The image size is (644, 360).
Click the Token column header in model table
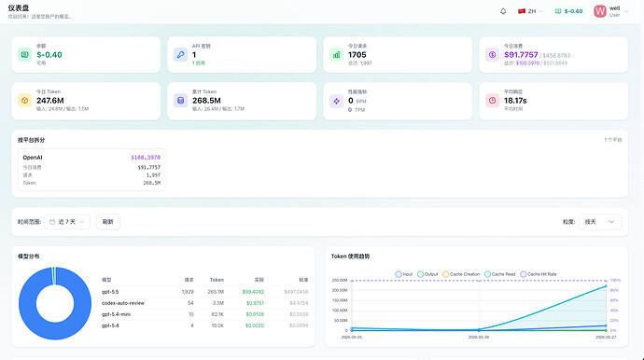217,280
